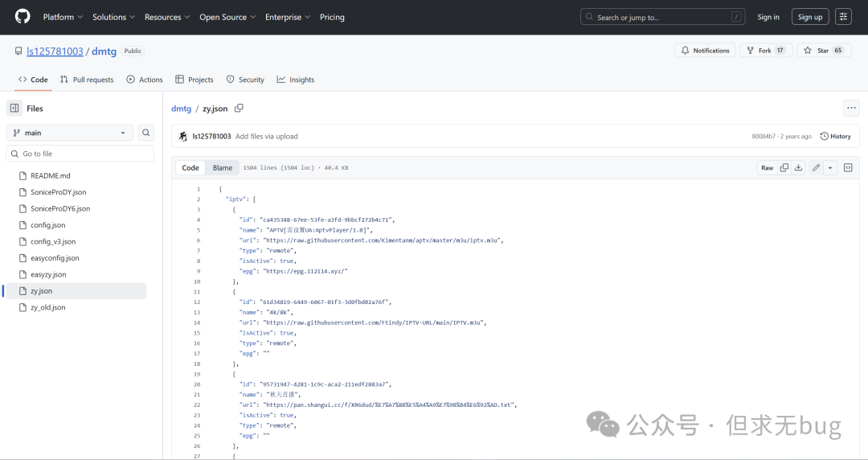Screen dimensions: 868x460
Task: Switch to Blame view
Action: pos(223,168)
